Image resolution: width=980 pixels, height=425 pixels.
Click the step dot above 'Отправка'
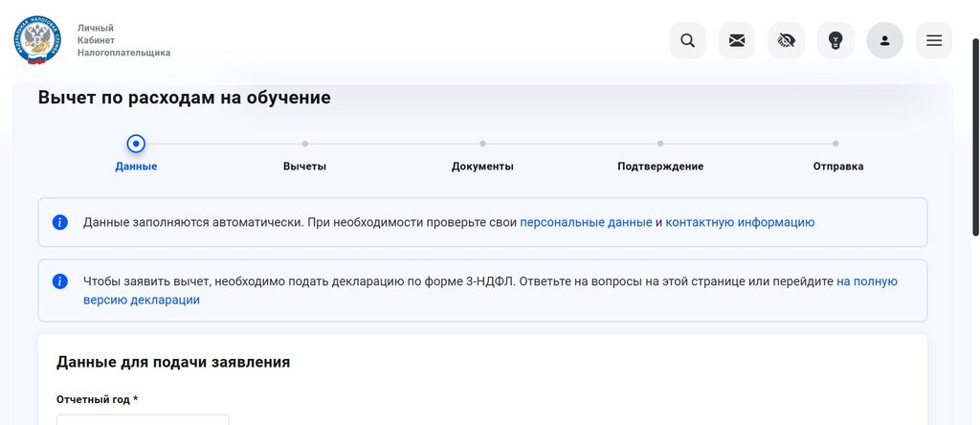pos(835,144)
